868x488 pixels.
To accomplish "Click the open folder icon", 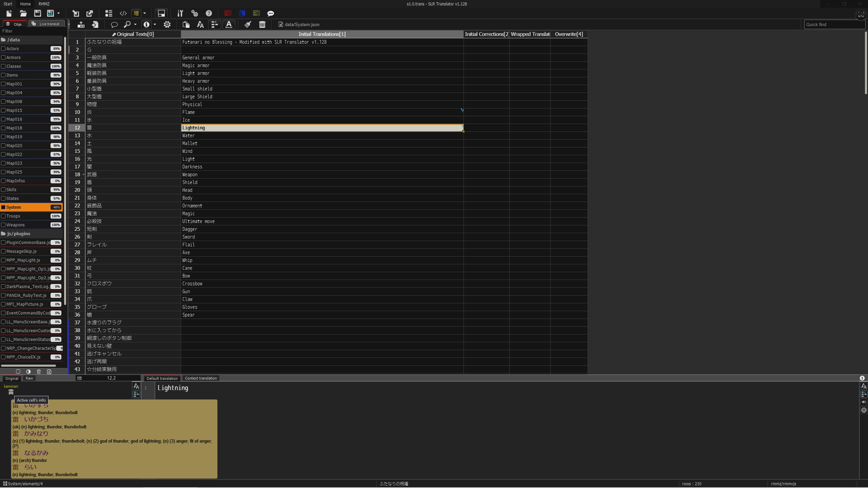I will 23,13.
